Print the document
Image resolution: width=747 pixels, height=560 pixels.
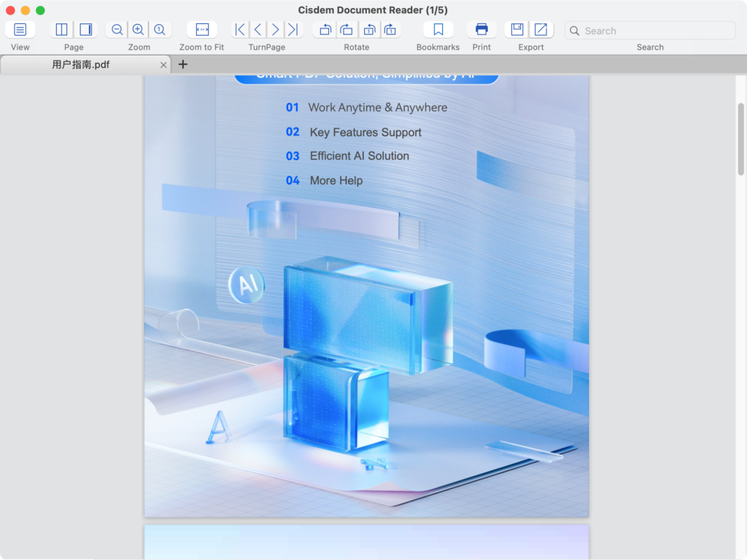(481, 29)
